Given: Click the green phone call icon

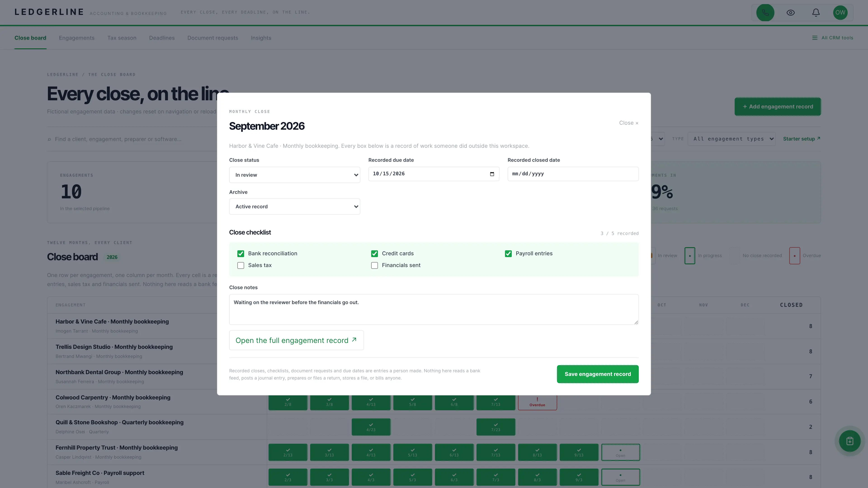Looking at the screenshot, I should tap(765, 12).
